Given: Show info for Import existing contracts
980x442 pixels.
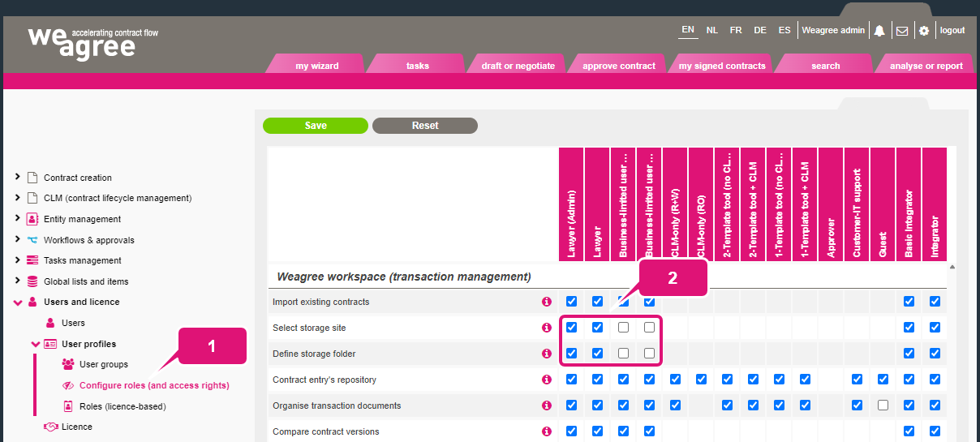Looking at the screenshot, I should [546, 302].
